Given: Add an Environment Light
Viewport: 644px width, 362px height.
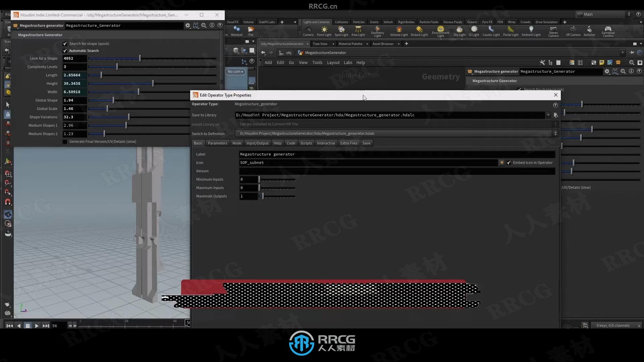Looking at the screenshot, I should point(441,31).
